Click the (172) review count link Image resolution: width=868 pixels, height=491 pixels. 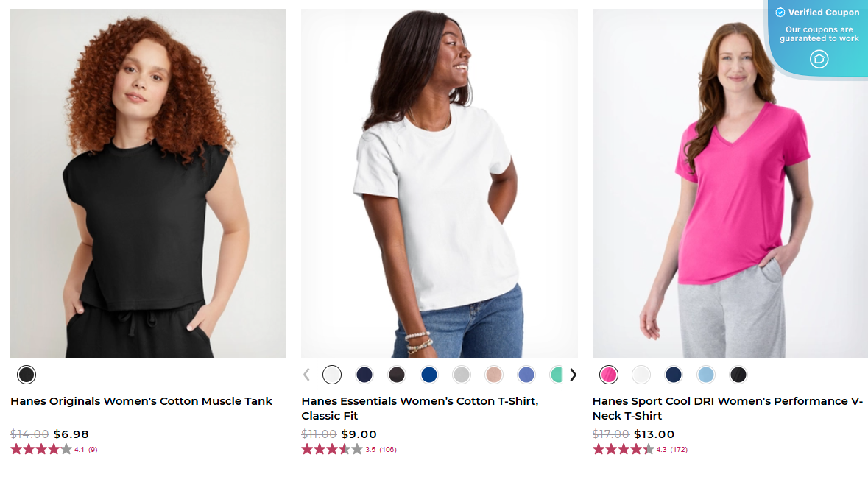[679, 449]
